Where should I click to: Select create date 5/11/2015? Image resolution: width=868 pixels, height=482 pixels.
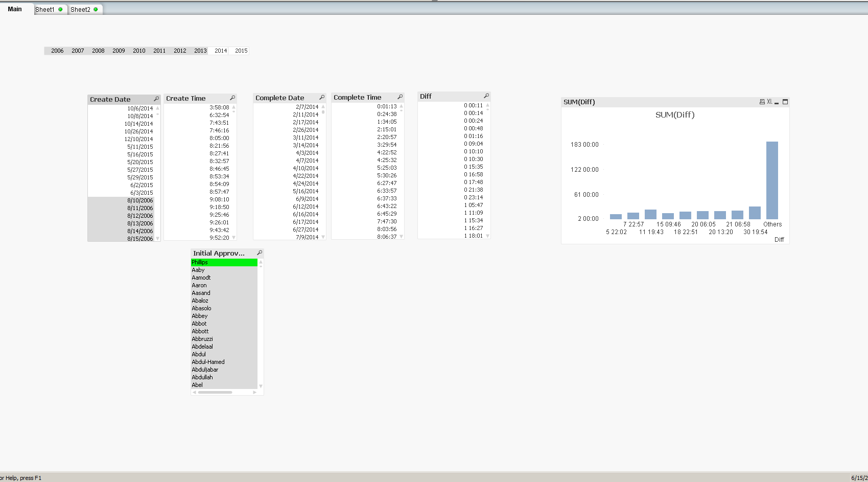[x=121, y=147]
